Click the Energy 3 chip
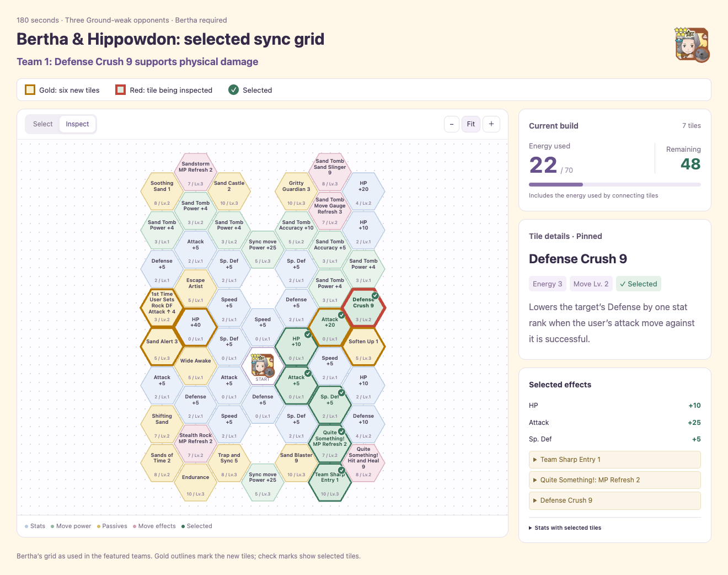The height and width of the screenshot is (575, 728). 548,284
